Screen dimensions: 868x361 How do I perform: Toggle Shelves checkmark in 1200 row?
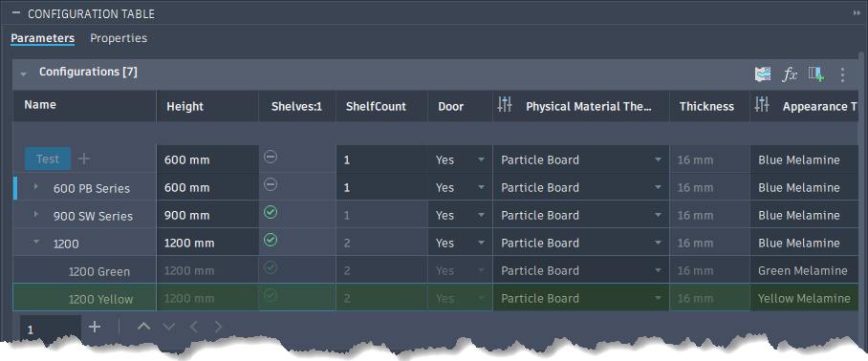[x=271, y=240]
